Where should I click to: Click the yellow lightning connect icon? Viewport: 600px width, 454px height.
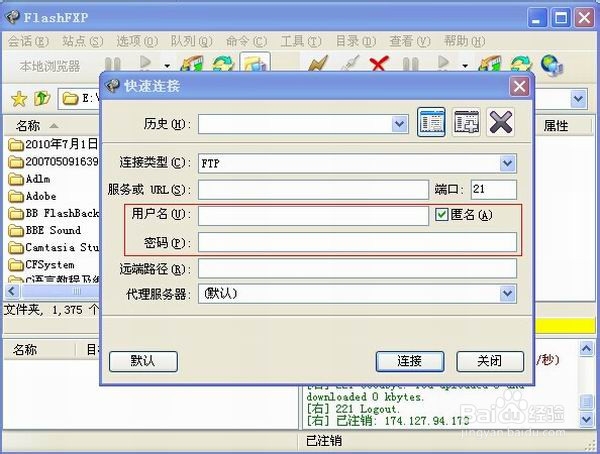[x=318, y=64]
